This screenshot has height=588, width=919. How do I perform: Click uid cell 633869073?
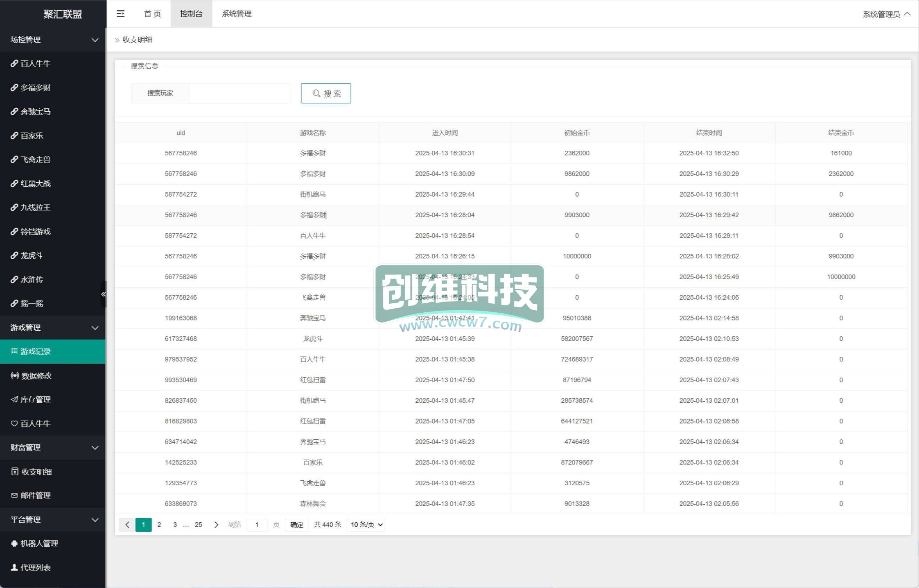pyautogui.click(x=181, y=504)
